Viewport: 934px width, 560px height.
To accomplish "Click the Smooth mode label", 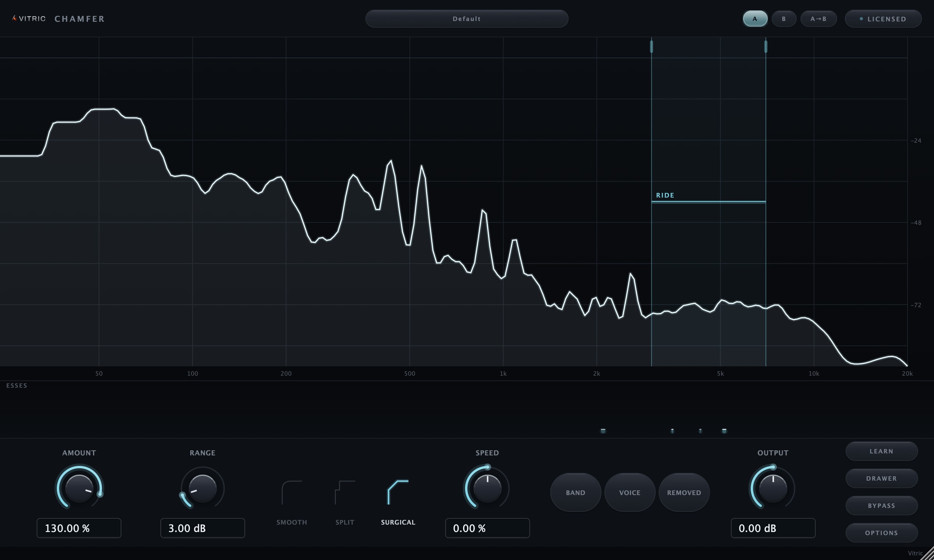I will click(291, 522).
